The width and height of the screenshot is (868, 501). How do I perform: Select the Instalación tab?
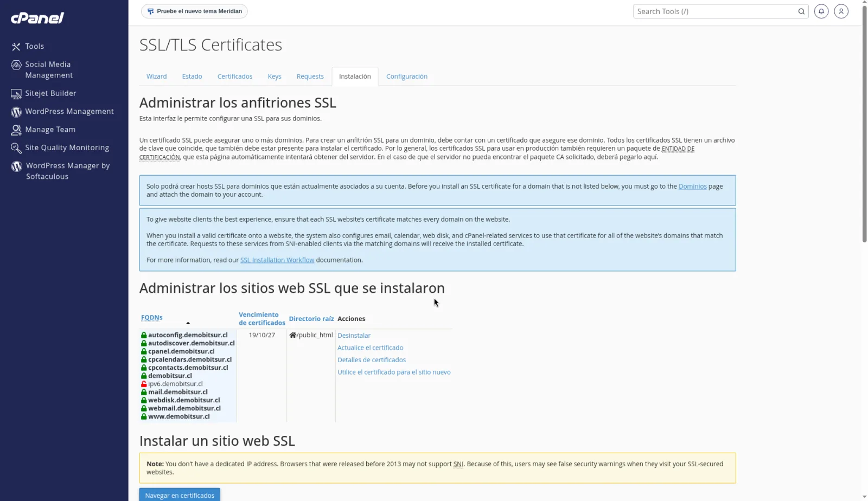[355, 76]
